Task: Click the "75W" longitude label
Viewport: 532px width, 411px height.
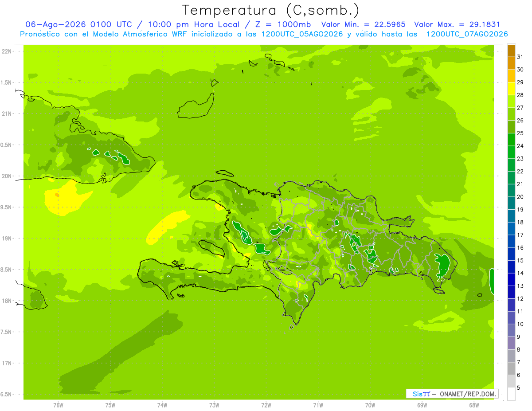Action: click(110, 405)
